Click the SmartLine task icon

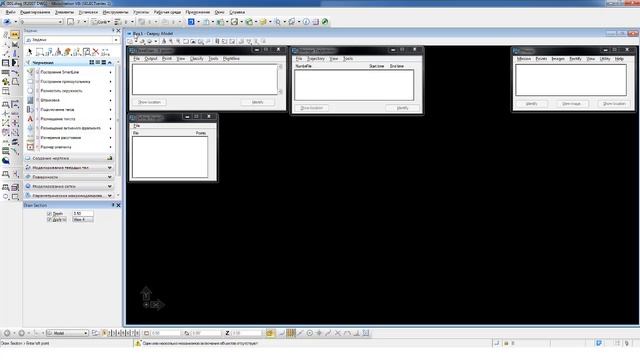pyautogui.click(x=30, y=72)
